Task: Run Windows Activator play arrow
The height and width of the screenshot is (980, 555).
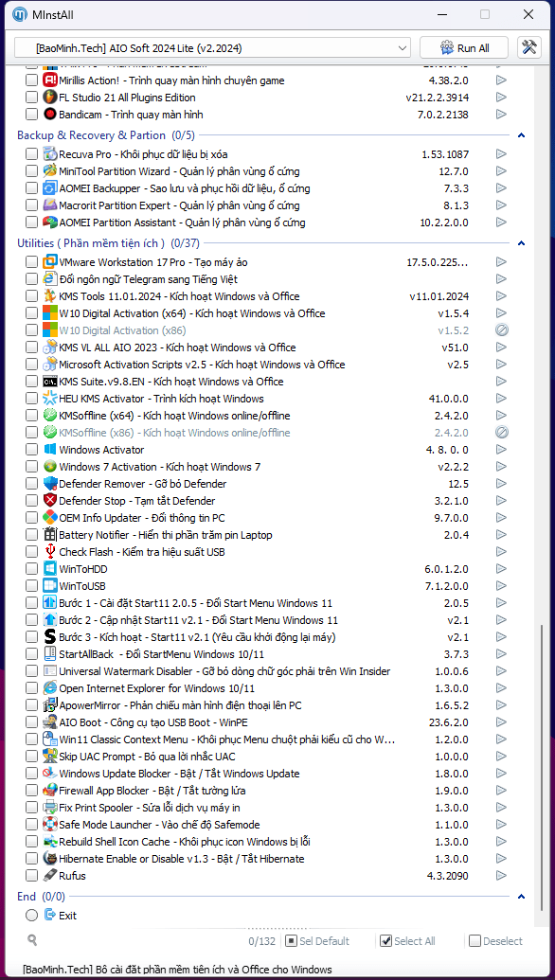Action: click(x=501, y=450)
